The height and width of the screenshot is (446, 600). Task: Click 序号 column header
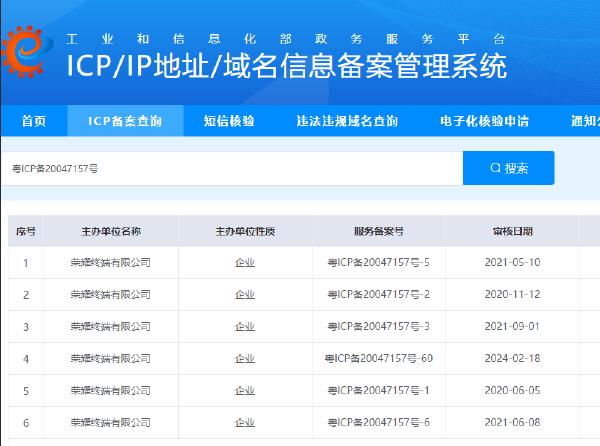point(26,231)
